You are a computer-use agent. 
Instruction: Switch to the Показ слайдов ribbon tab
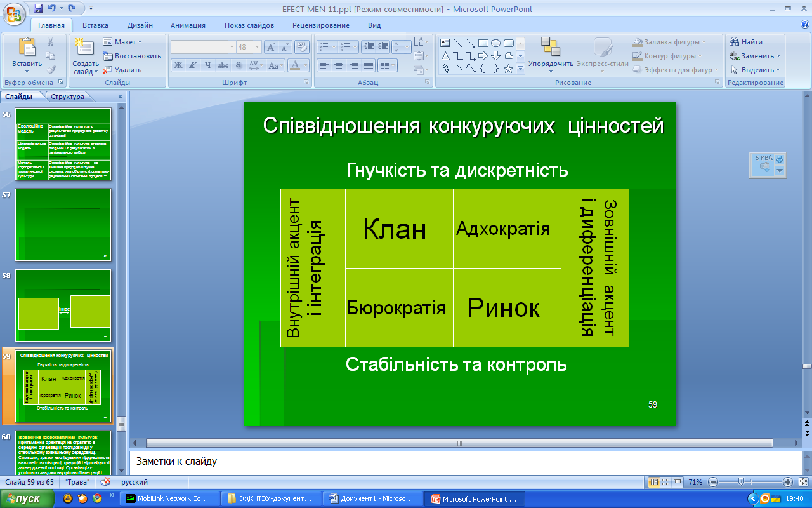(x=249, y=25)
